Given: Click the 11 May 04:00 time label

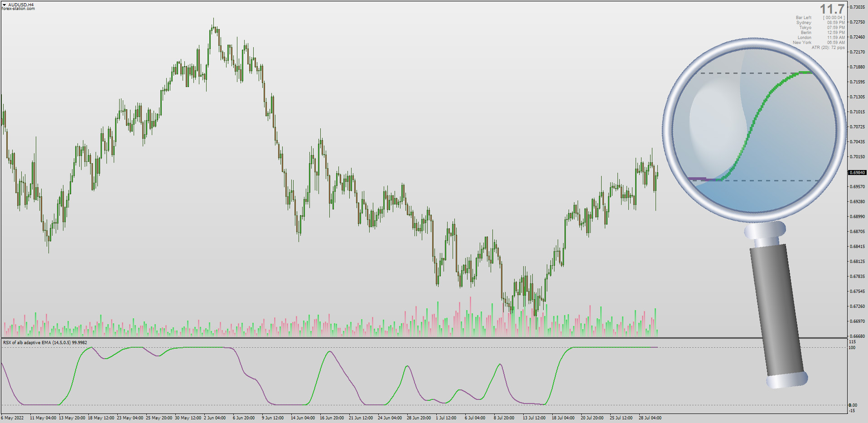Looking at the screenshot, I should pos(43,418).
